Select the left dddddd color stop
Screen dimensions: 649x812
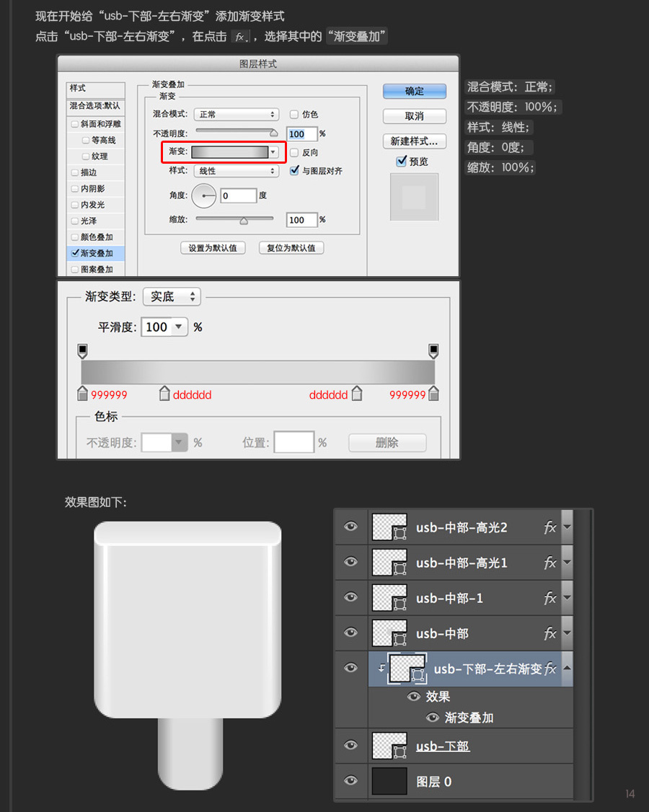[x=164, y=394]
